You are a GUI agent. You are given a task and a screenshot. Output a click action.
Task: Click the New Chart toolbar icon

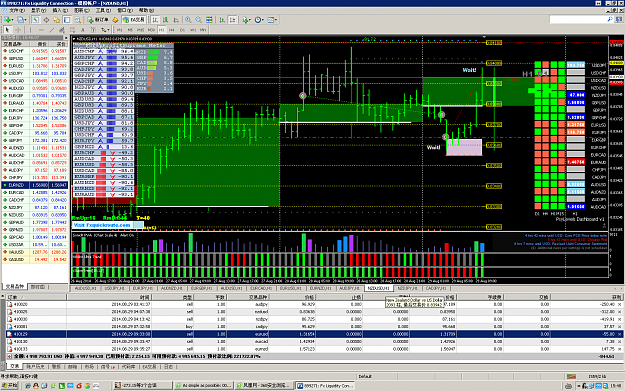8,20
